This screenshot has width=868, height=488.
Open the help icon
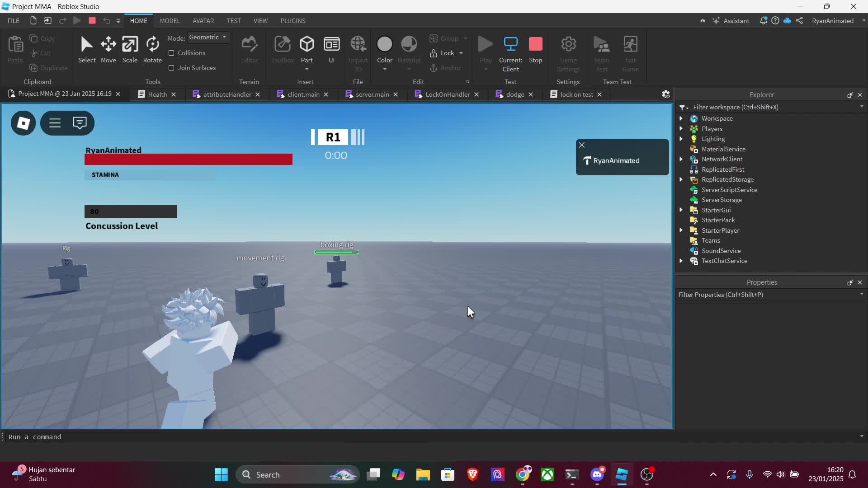(x=775, y=21)
